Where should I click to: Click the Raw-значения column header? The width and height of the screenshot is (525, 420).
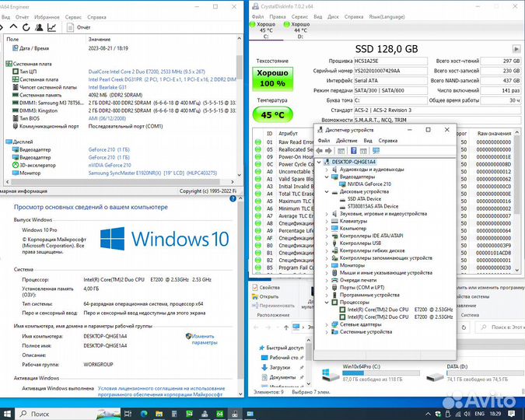click(494, 133)
